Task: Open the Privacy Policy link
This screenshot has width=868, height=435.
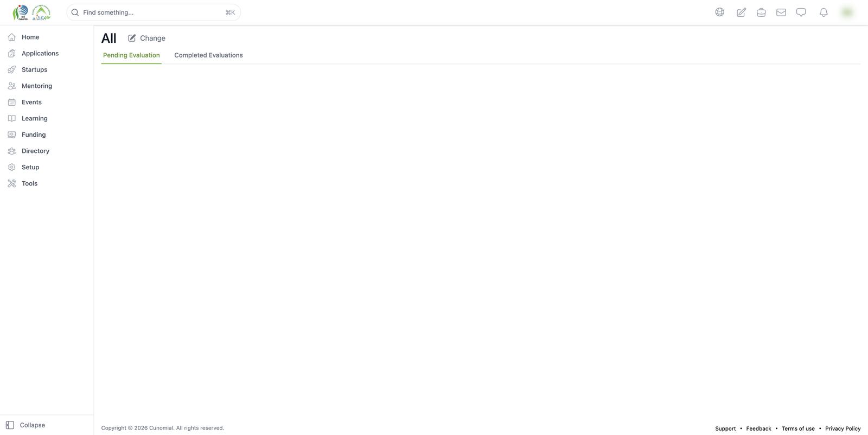Action: (x=843, y=428)
